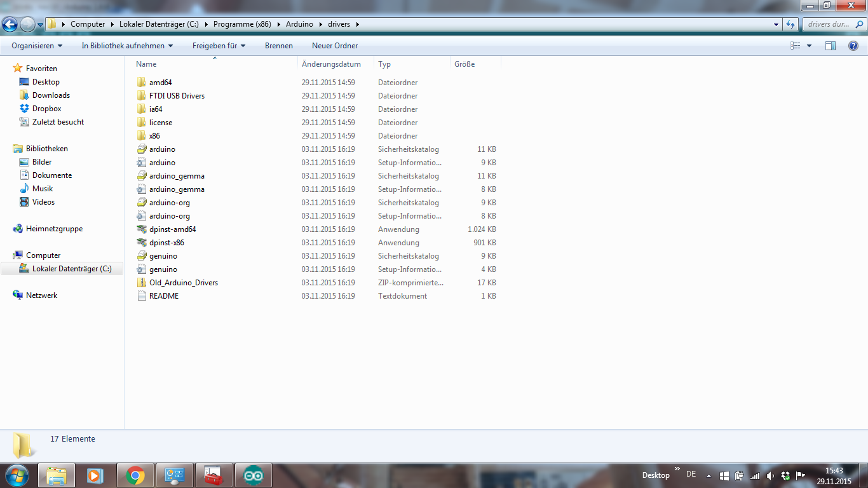868x488 pixels.
Task: Click the Neuer Ordner button
Action: [335, 46]
